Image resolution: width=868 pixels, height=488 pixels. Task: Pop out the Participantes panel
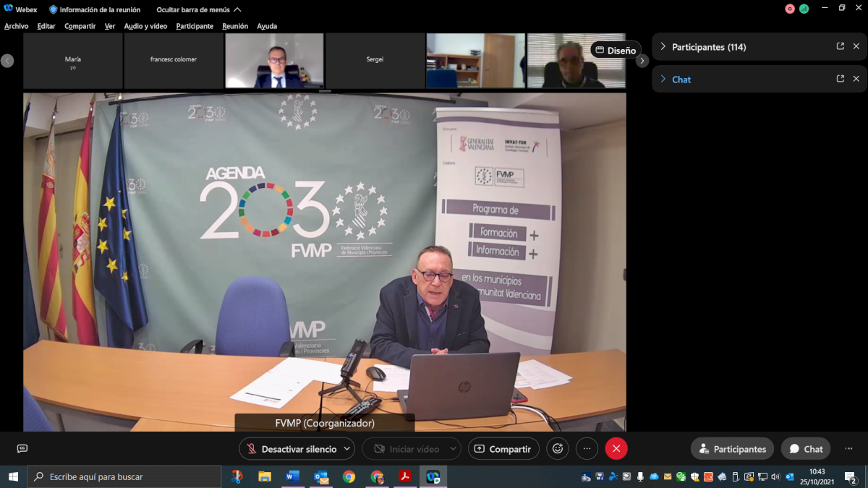840,46
